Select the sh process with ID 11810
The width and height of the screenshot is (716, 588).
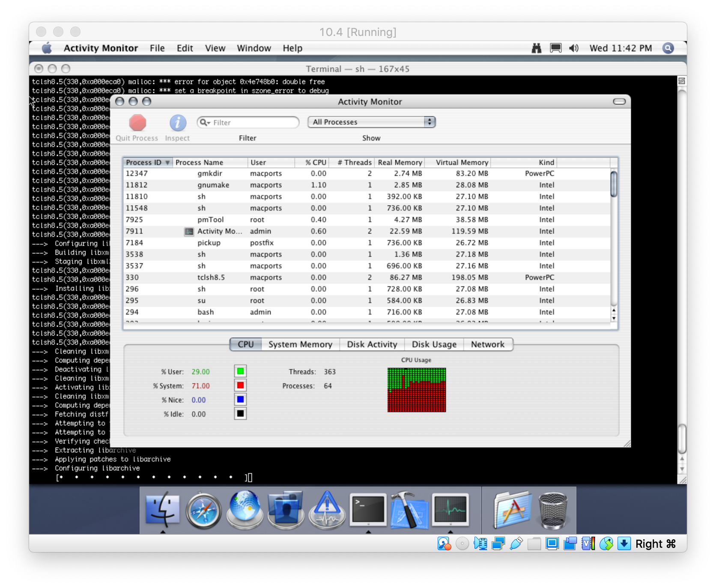(x=367, y=196)
